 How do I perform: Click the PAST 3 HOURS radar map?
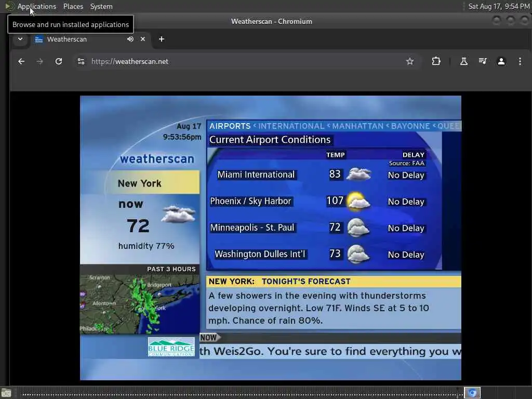pyautogui.click(x=140, y=304)
